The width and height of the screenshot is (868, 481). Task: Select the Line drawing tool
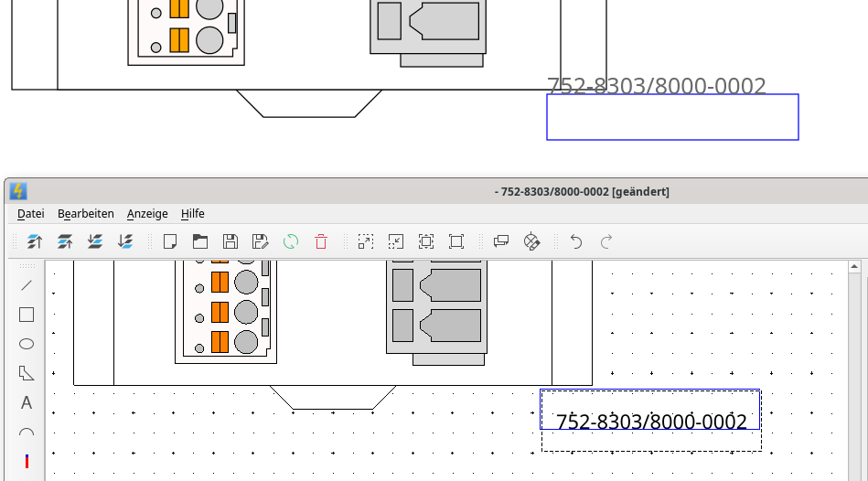tap(27, 285)
